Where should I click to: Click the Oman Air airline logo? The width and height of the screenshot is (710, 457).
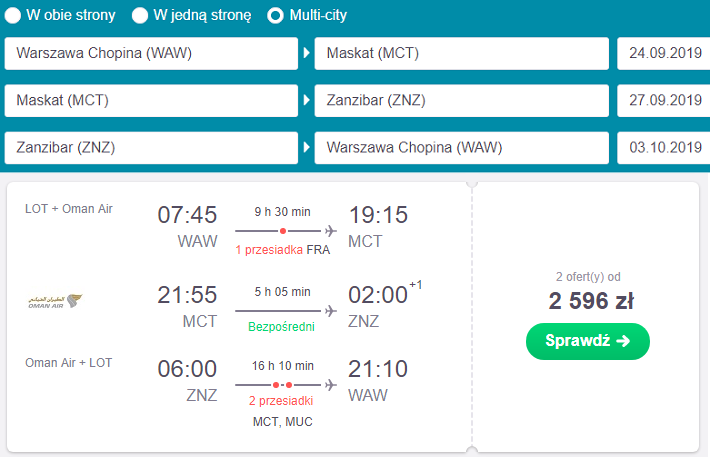pos(55,300)
